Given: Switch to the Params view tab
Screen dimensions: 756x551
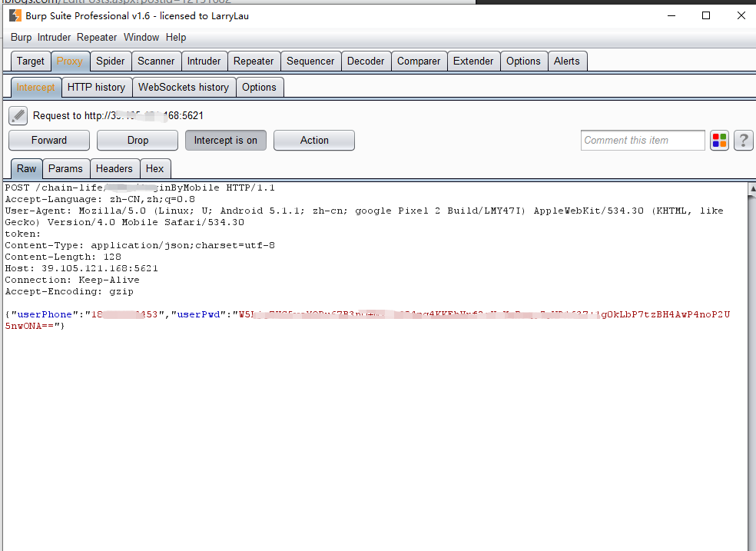Looking at the screenshot, I should coord(65,169).
